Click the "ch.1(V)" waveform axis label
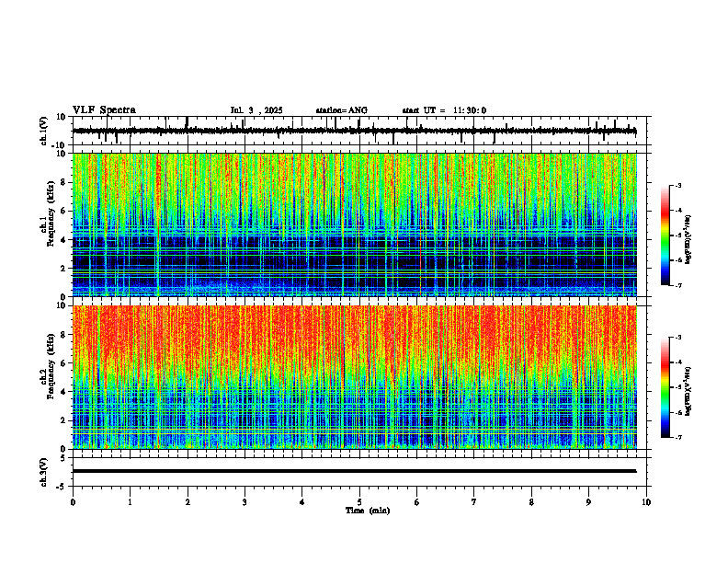Screen dimensions: 728x563 tap(44, 131)
